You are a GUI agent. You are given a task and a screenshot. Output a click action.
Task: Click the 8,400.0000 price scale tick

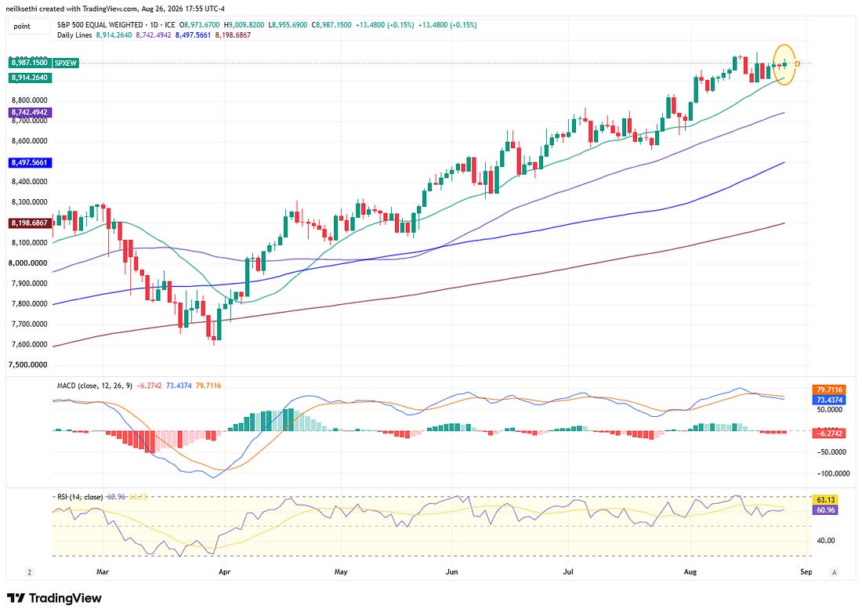point(29,182)
